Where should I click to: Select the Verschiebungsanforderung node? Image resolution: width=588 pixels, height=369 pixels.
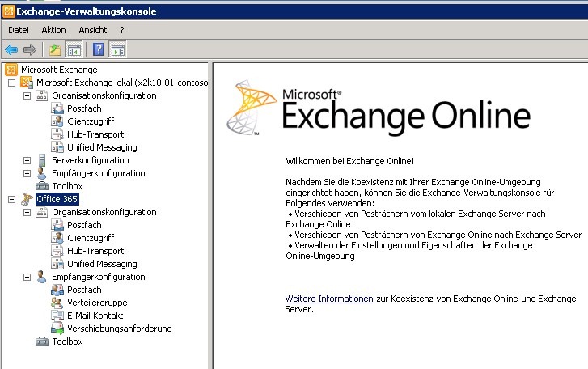tap(119, 329)
